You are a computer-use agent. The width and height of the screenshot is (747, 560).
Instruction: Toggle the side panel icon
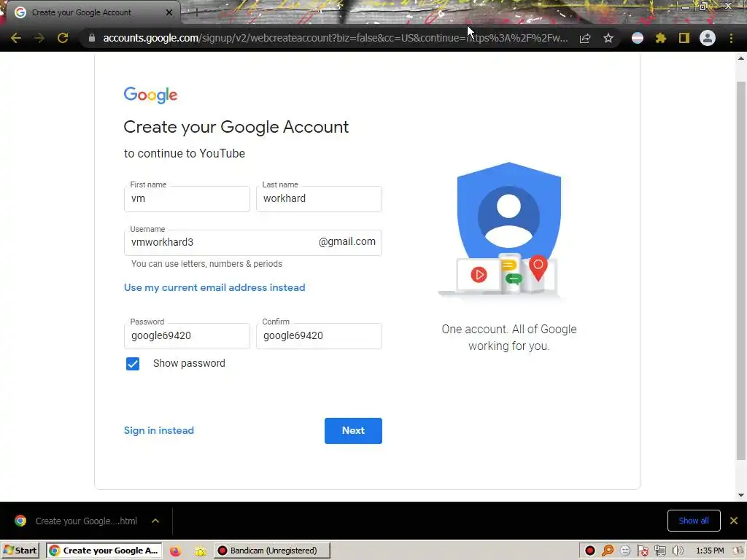coord(684,38)
